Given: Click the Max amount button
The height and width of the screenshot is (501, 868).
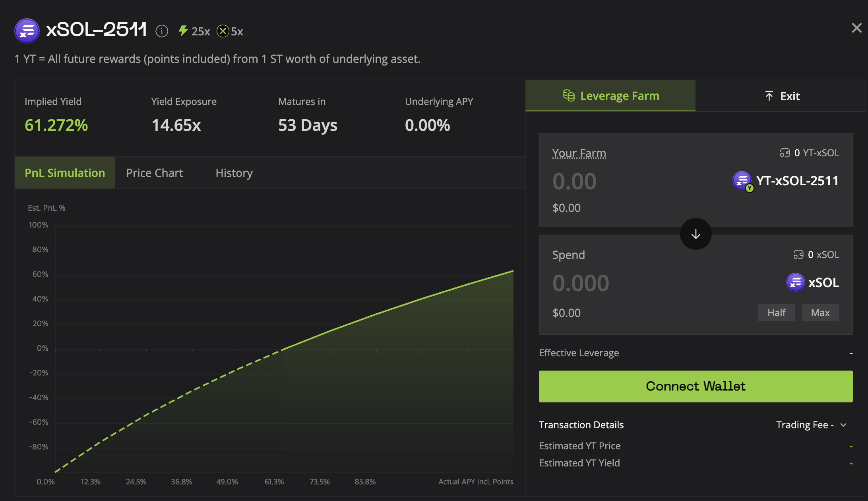Looking at the screenshot, I should (x=820, y=313).
